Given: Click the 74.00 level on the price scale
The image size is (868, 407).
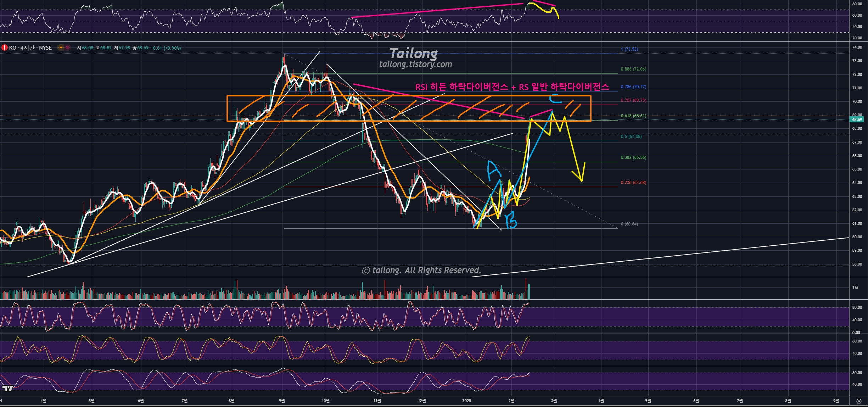Looking at the screenshot, I should click(x=857, y=48).
